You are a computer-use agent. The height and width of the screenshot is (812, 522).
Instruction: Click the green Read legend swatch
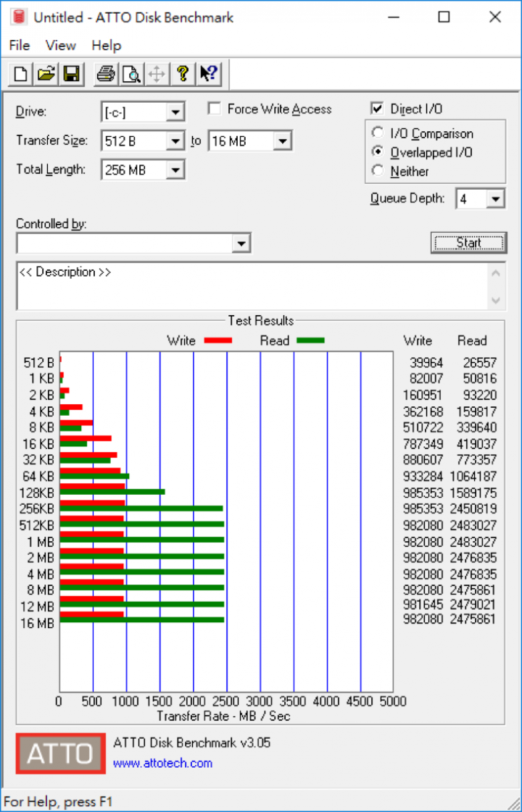(310, 340)
